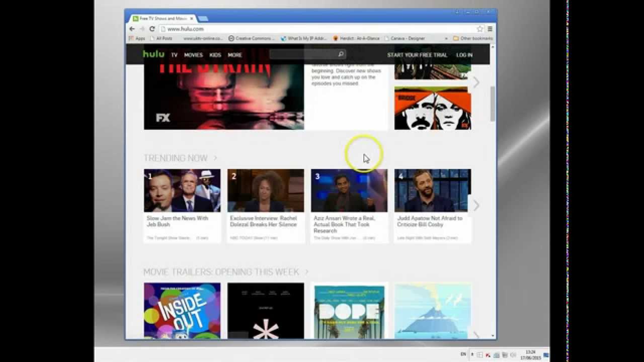This screenshot has width=644, height=362.
Task: Switch to the Free TV Shows browser tab
Action: pyautogui.click(x=163, y=19)
